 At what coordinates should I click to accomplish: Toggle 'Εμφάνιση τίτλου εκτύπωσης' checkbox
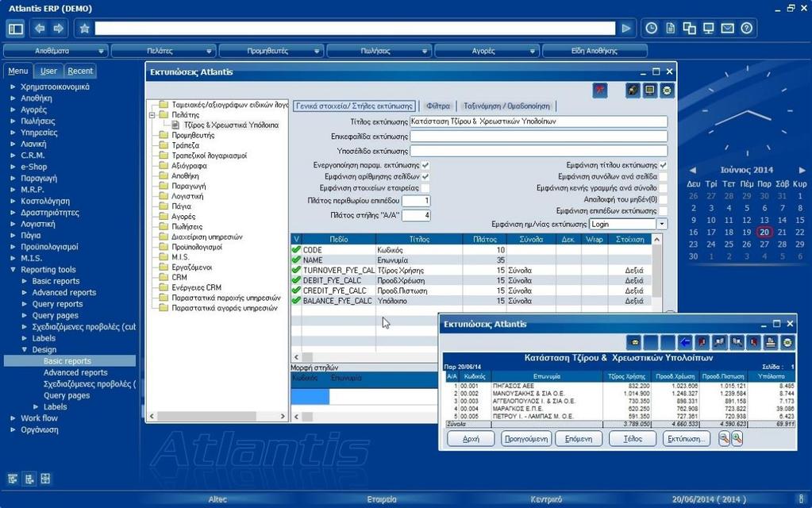663,165
